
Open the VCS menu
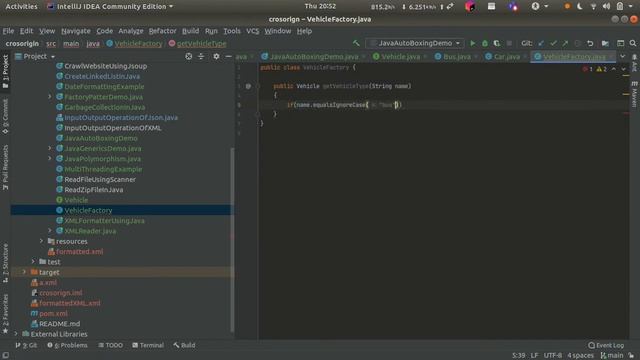[253, 31]
